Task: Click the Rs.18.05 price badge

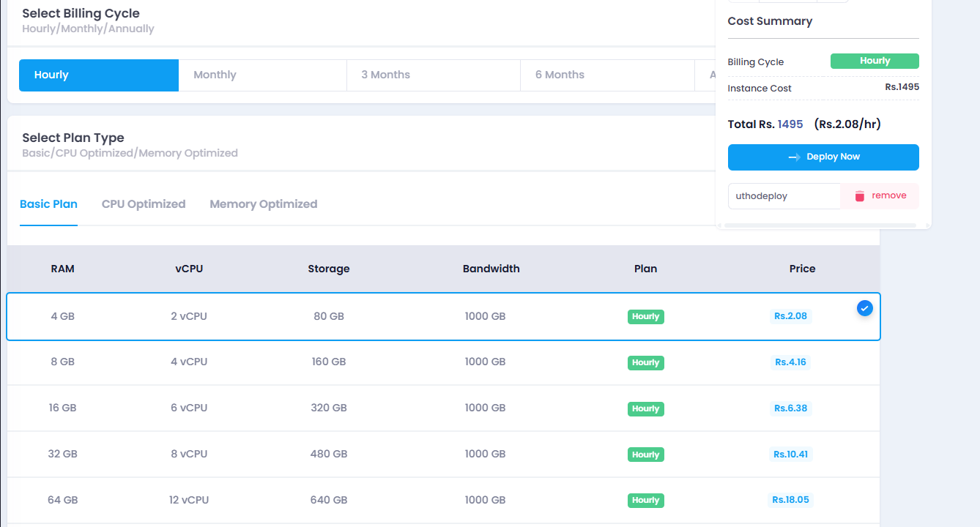Action: 791,500
